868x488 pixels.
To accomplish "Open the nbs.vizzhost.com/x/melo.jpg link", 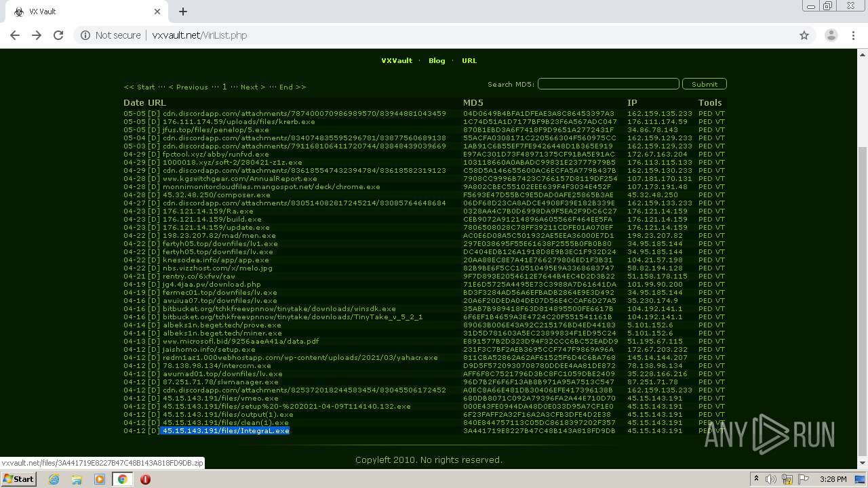I will click(217, 268).
